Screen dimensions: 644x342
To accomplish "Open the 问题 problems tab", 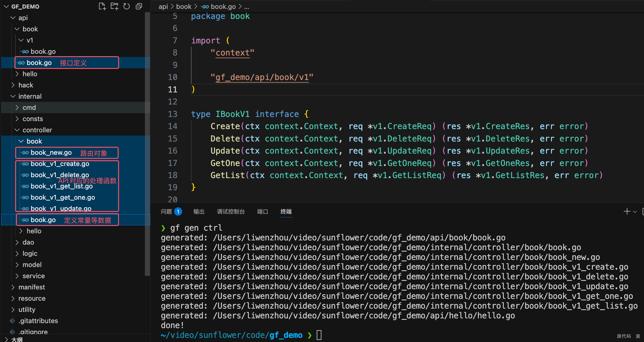I will click(166, 211).
